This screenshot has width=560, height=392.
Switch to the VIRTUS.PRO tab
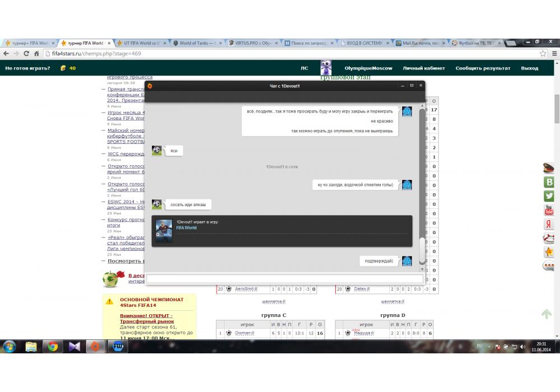click(x=253, y=43)
